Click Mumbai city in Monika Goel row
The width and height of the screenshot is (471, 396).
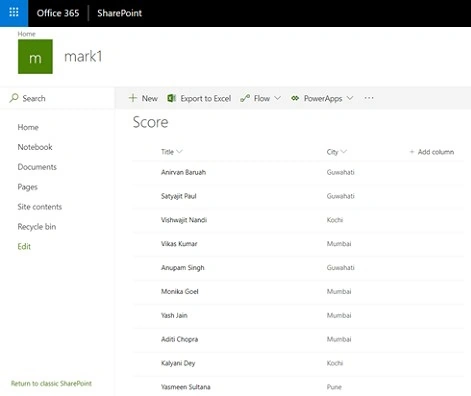click(339, 291)
